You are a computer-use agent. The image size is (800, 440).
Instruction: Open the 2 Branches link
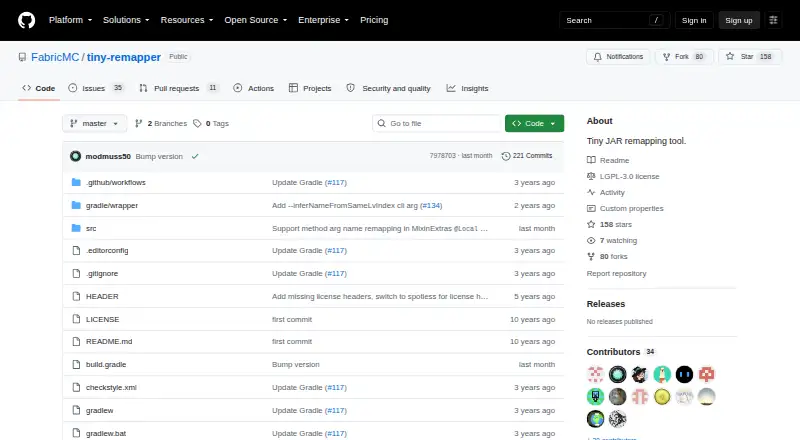pyautogui.click(x=161, y=124)
